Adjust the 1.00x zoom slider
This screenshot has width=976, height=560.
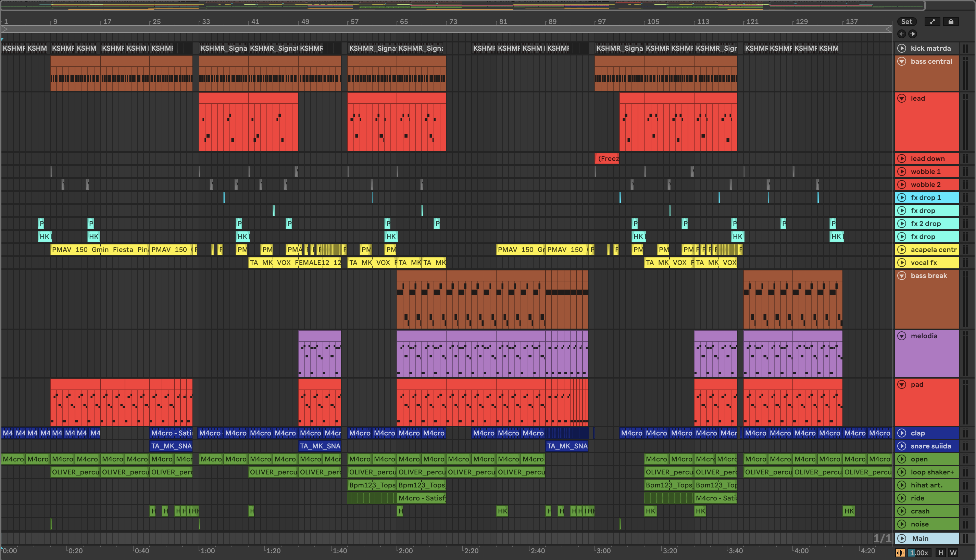919,553
